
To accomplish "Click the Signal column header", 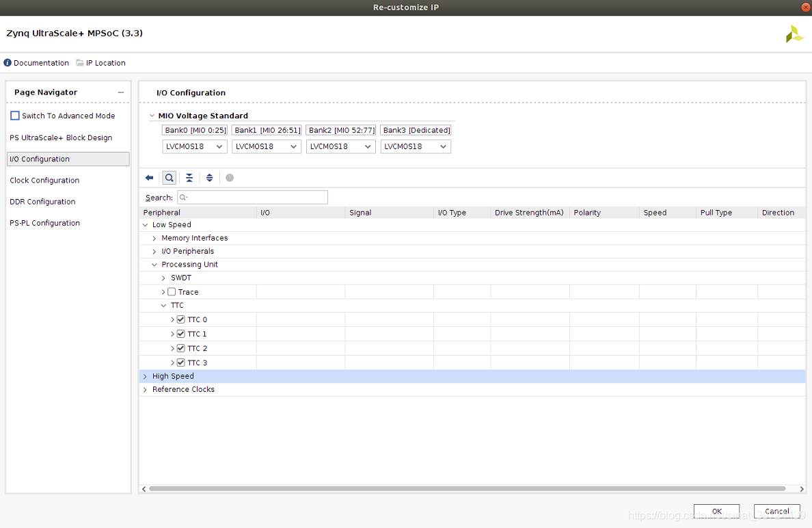I will click(390, 213).
